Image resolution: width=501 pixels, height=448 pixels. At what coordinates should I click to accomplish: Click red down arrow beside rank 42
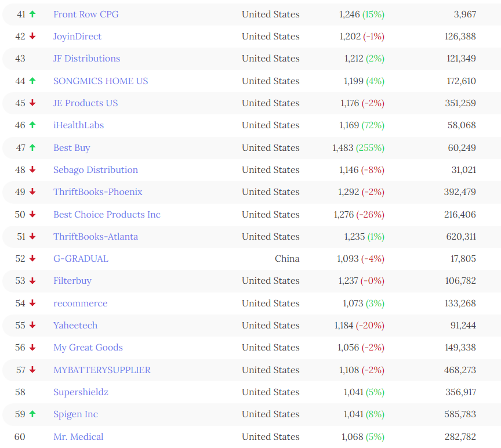[x=32, y=36]
